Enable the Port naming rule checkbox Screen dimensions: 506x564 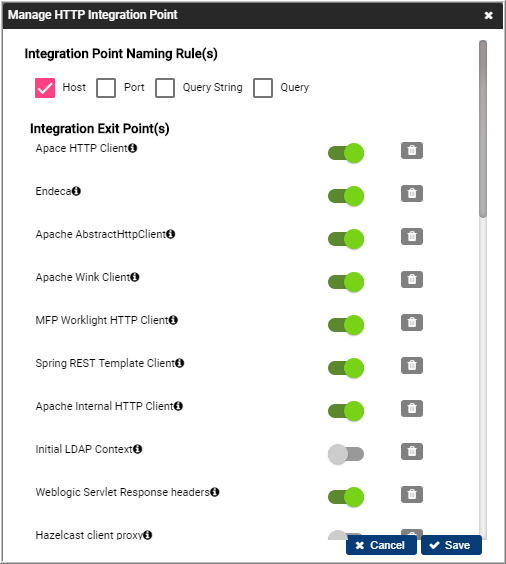[106, 88]
